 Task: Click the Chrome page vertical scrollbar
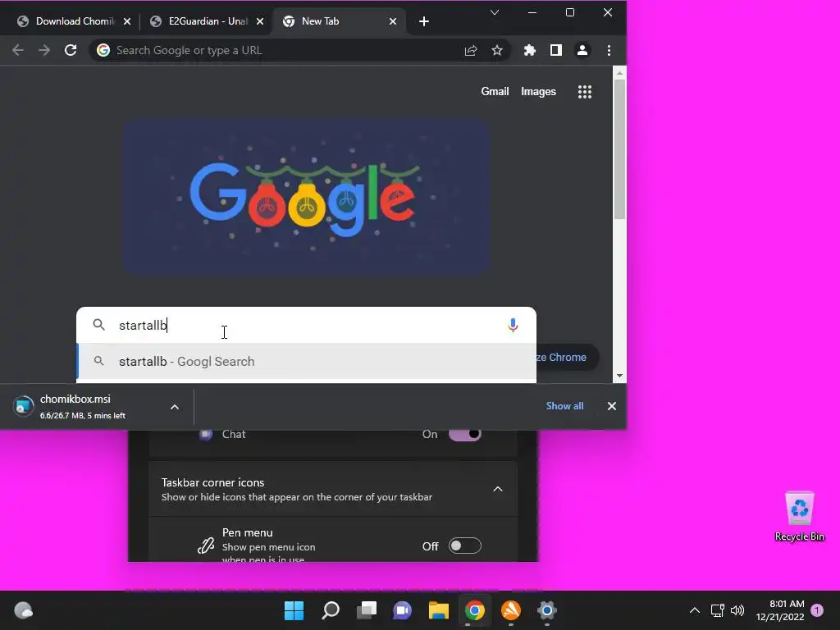click(620, 149)
